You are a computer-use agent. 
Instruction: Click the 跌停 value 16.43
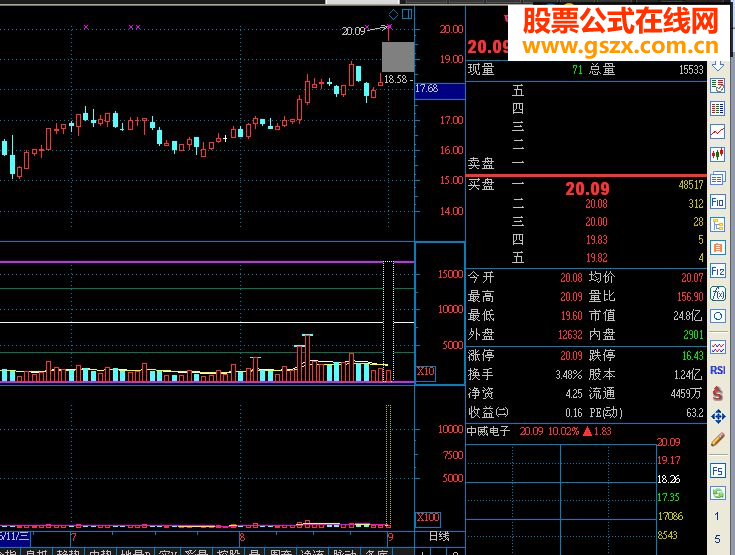click(693, 356)
